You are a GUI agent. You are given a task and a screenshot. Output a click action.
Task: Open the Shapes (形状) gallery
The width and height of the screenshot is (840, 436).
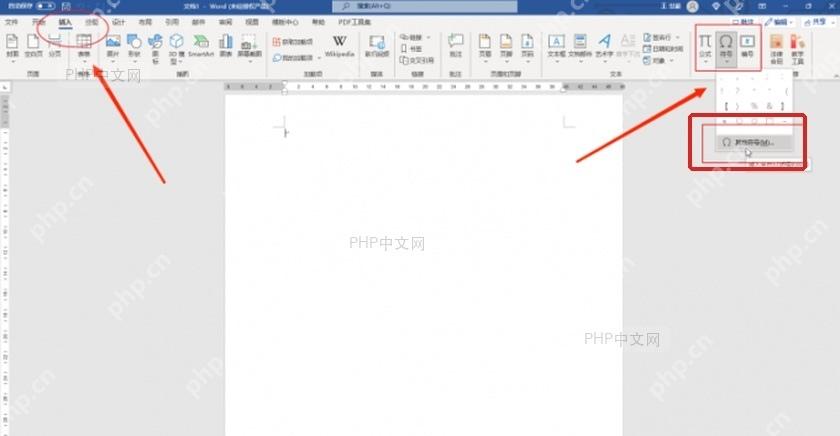(x=134, y=46)
